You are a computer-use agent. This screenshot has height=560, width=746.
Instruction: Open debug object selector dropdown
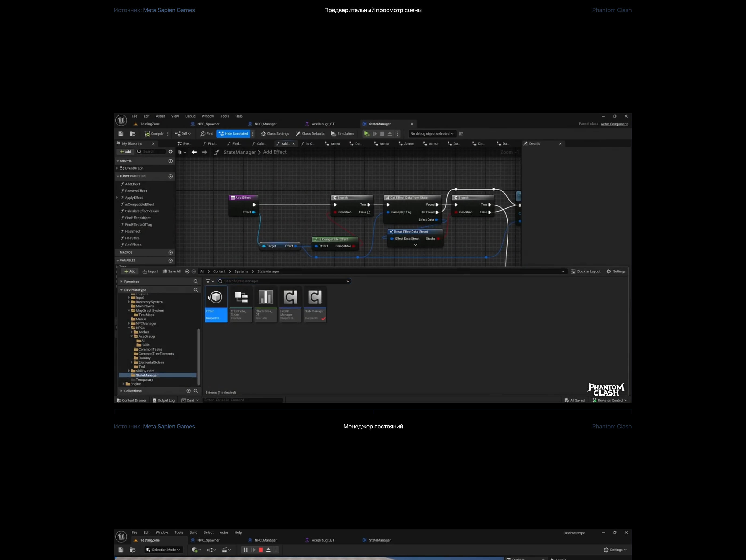[431, 134]
